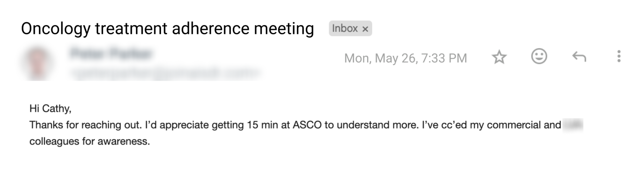The image size is (644, 181).
Task: Click the word Oncology in the subject
Action: pos(56,29)
